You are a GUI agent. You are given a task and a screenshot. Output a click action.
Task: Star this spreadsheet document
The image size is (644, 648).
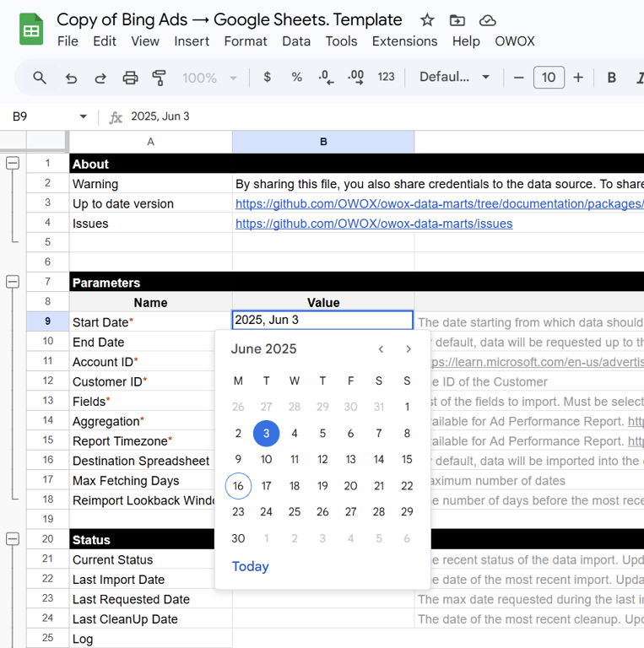click(427, 20)
